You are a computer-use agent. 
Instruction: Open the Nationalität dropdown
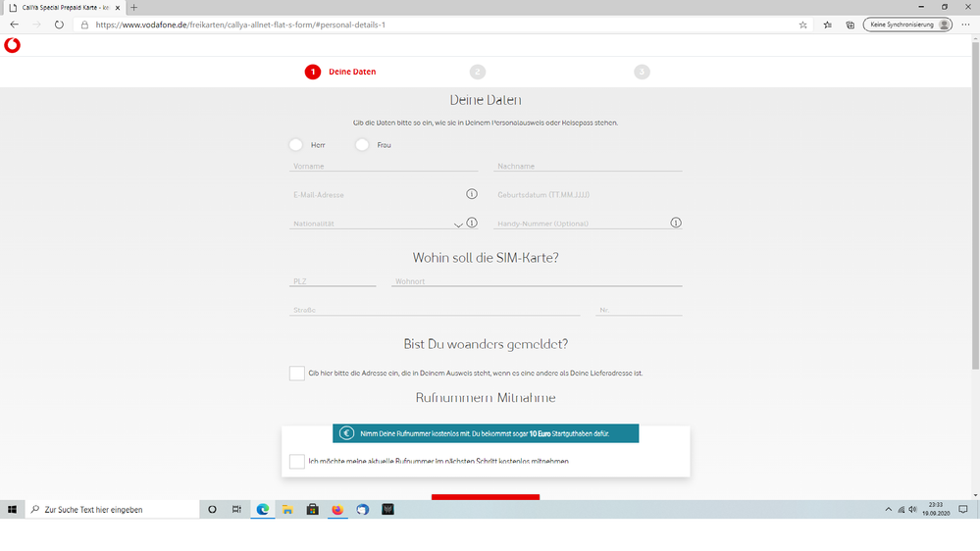click(458, 225)
